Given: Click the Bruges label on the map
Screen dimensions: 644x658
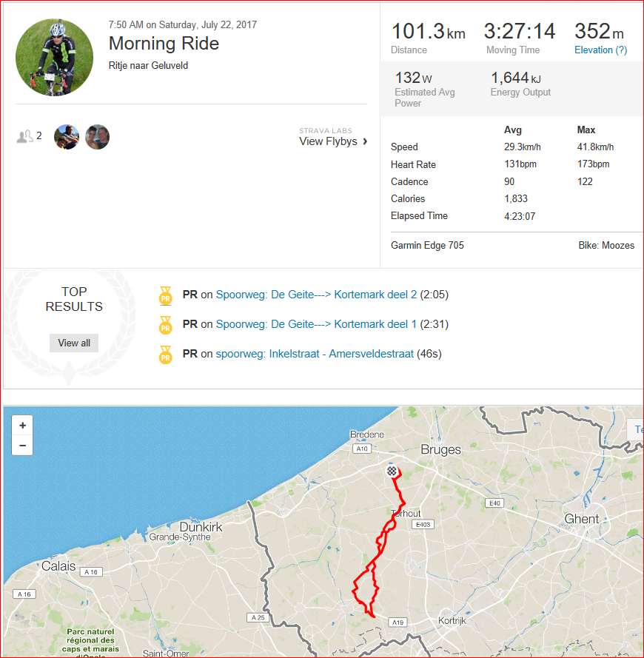Looking at the screenshot, I should pyautogui.click(x=440, y=449).
